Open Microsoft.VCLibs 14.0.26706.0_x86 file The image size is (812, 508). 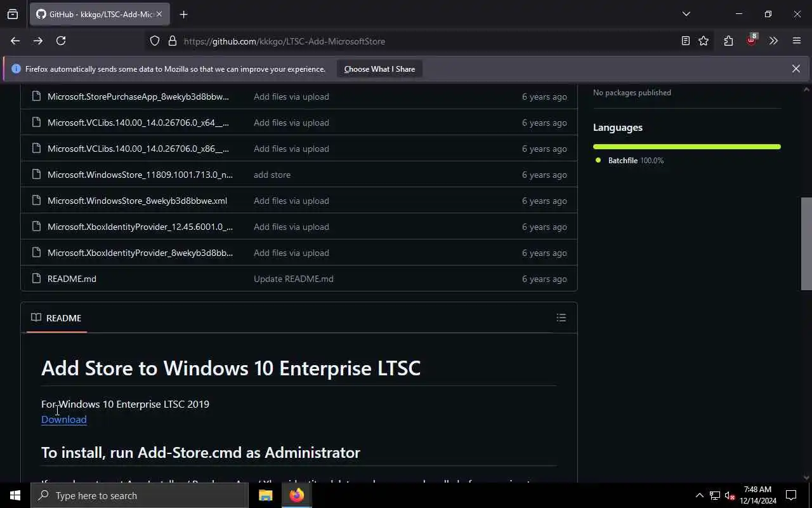[x=138, y=149]
